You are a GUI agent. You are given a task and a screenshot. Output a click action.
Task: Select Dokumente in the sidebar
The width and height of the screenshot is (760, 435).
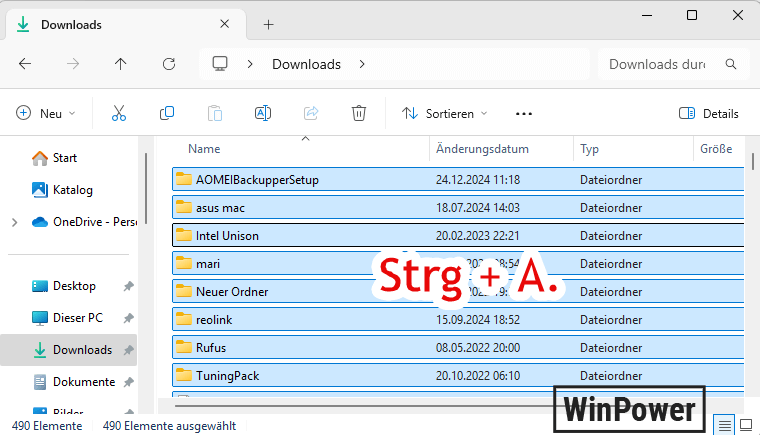pos(81,382)
